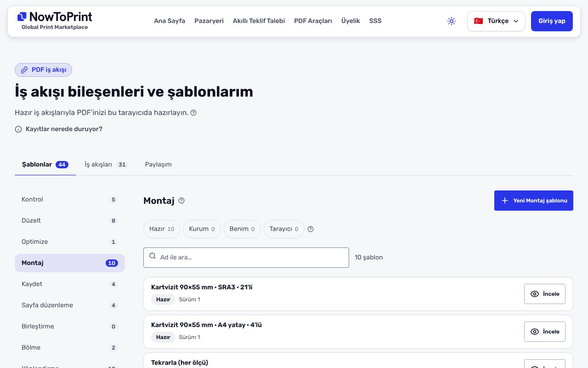Select the Montaj category in the sidebar

[x=70, y=263]
